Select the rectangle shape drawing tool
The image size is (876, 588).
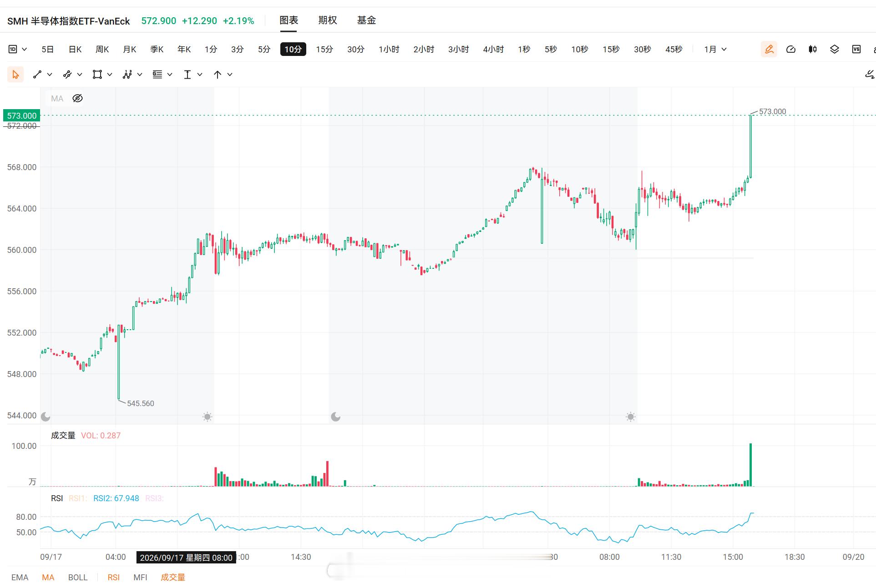click(97, 75)
